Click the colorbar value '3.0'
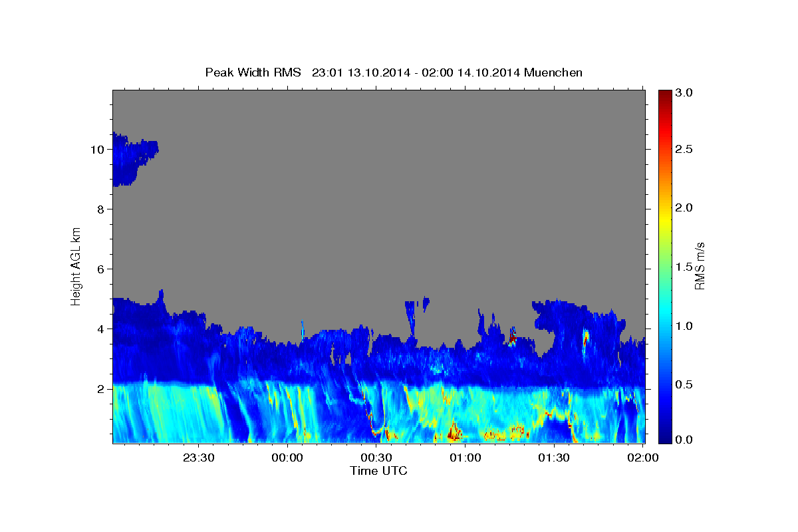Image resolution: width=798 pixels, height=532 pixels. click(x=684, y=93)
